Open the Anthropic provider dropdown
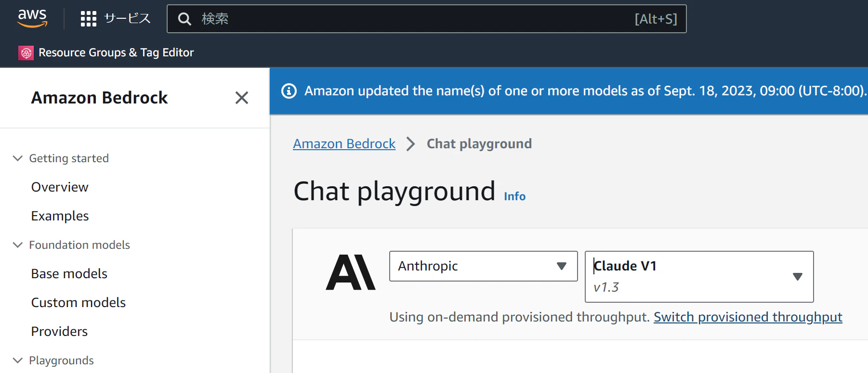The image size is (868, 373). tap(483, 266)
